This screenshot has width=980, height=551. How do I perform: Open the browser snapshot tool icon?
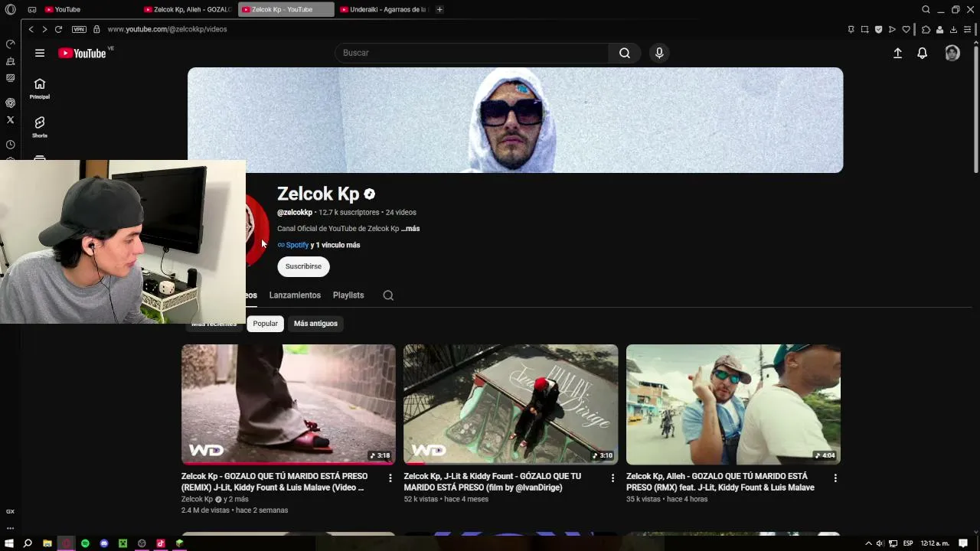pos(864,29)
